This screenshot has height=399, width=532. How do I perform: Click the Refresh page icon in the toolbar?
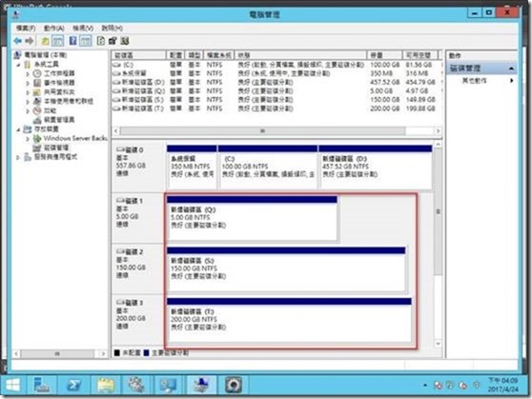pos(101,41)
